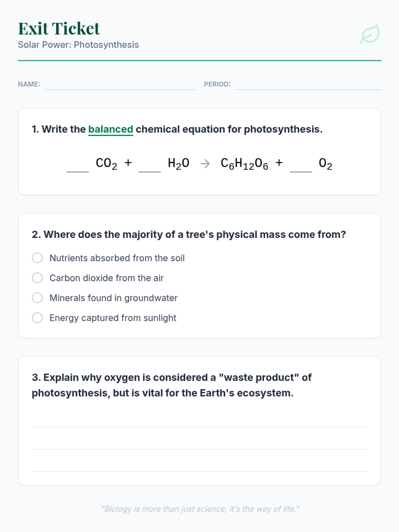Screen dimensions: 399x532
Task: Select 'Nutrients absorbed from the soil' option
Action: (x=37, y=258)
